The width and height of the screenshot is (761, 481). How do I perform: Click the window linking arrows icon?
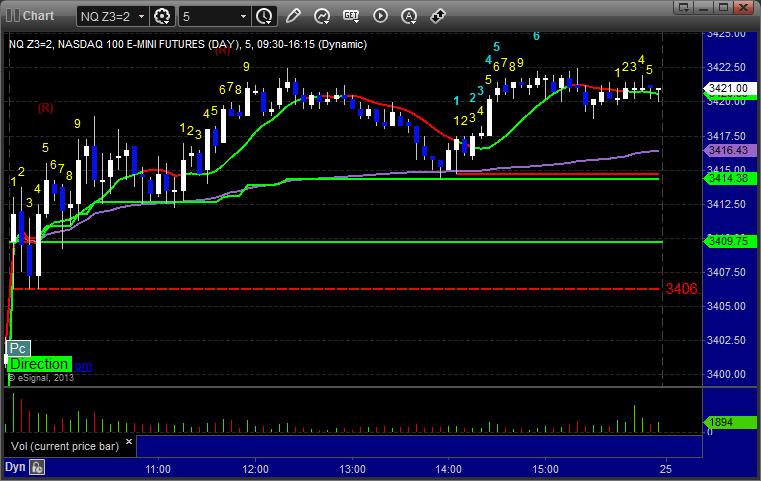pyautogui.click(x=438, y=16)
